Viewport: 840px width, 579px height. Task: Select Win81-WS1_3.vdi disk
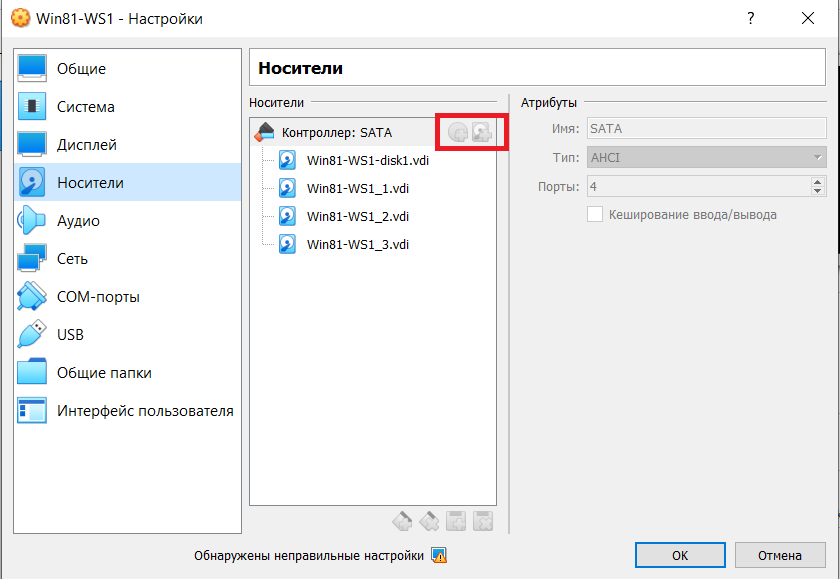(x=357, y=244)
